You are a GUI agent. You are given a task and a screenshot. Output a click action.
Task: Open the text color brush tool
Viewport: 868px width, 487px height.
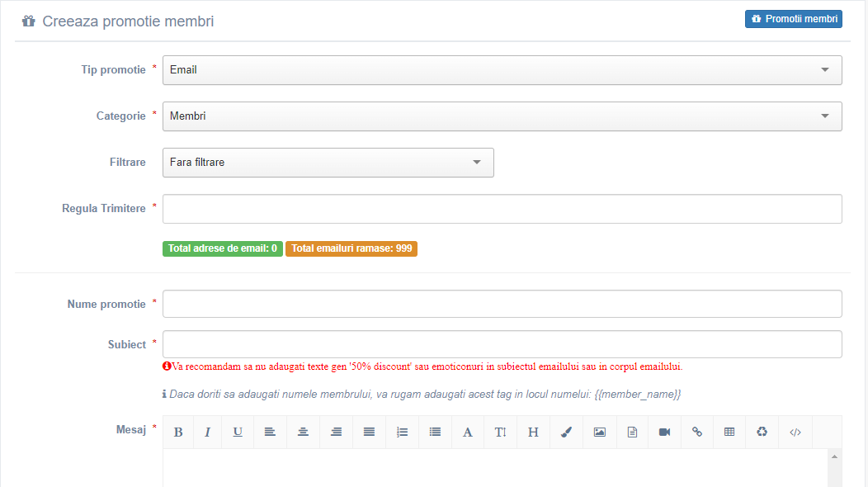coord(566,433)
